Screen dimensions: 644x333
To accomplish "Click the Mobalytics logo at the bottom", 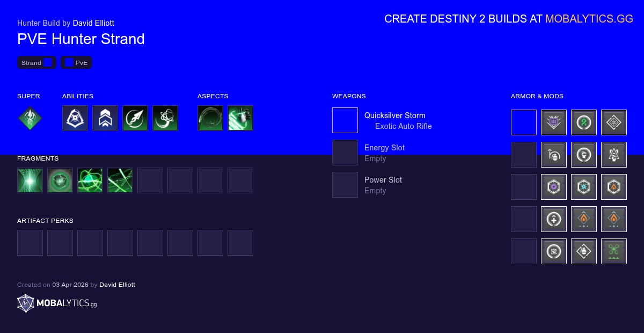I will (x=57, y=303).
